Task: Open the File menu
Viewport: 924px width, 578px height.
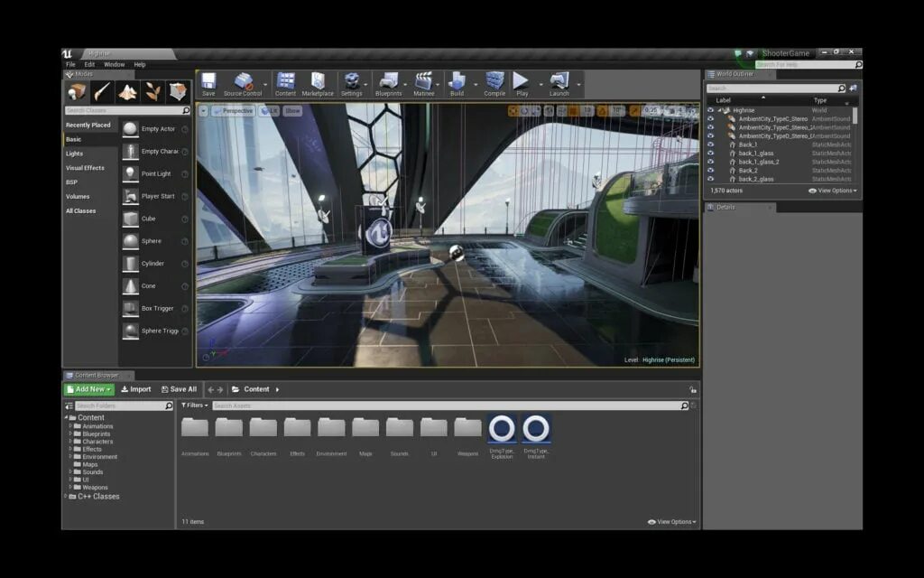Action: (70, 64)
